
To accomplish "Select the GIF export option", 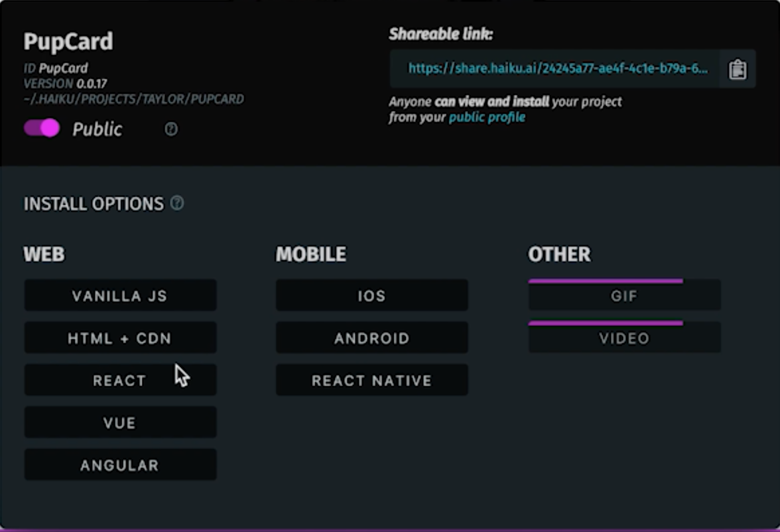I will (624, 297).
